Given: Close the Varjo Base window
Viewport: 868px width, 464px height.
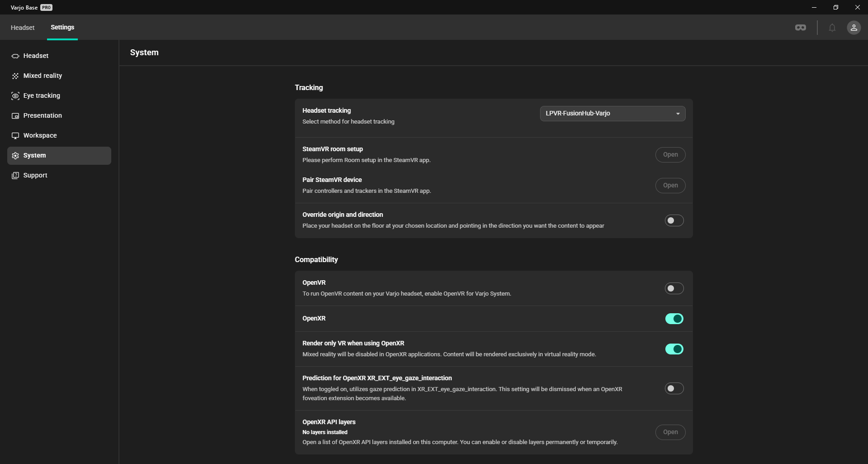Looking at the screenshot, I should [x=857, y=7].
